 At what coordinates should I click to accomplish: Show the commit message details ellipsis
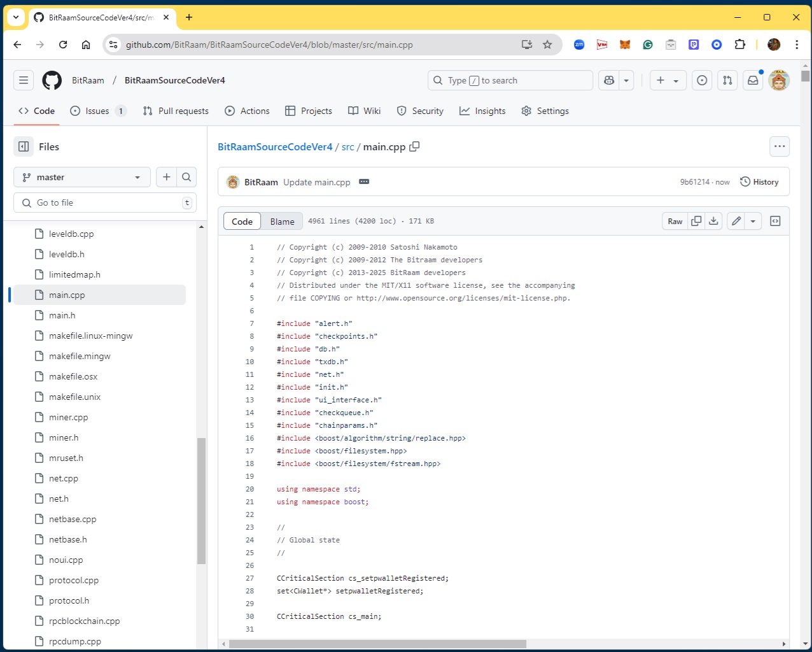point(364,181)
